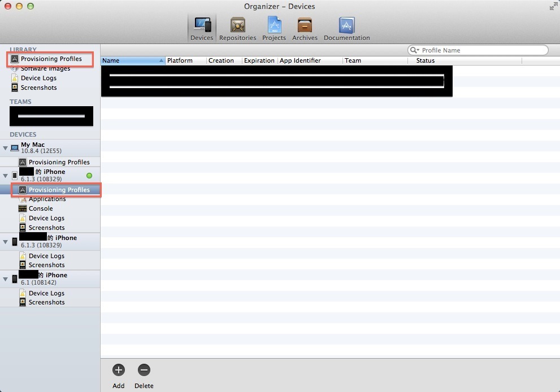
Task: Sort profiles by the Team column
Action: coord(375,60)
